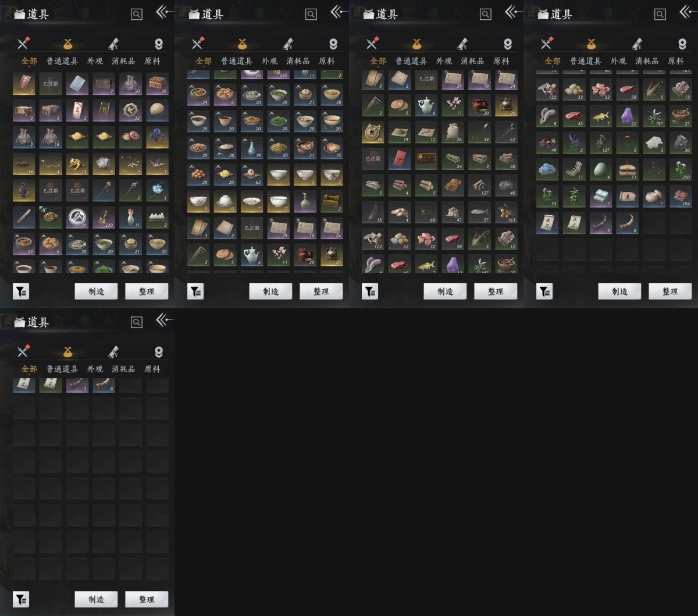Open filter menu in first panel
Image resolution: width=698 pixels, height=616 pixels.
click(21, 291)
